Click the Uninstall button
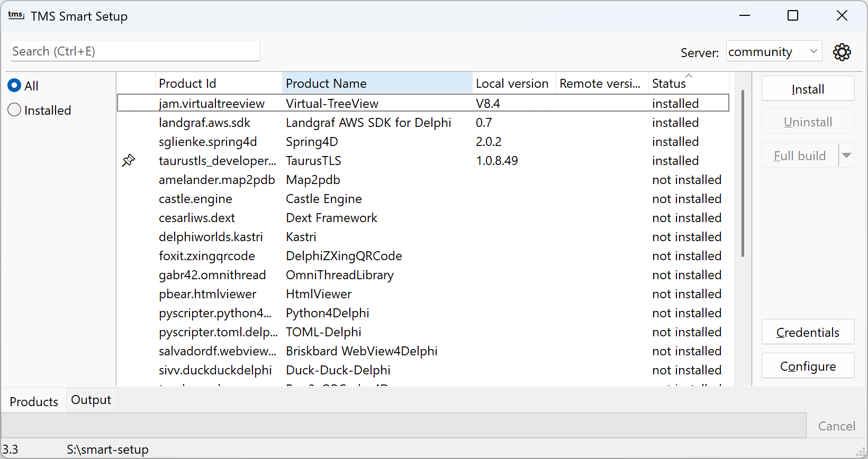Screen dimensions: 868x459 point(808,122)
